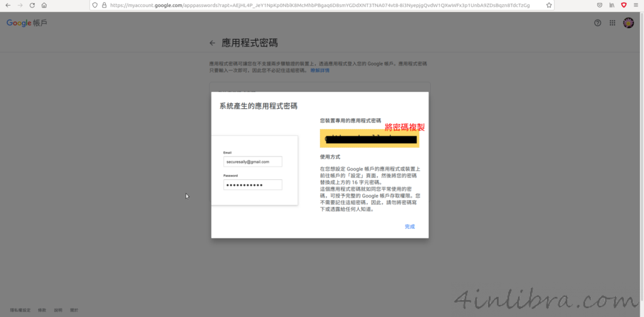This screenshot has width=644, height=317.
Task: Bookmark this page with star icon
Action: (x=548, y=5)
